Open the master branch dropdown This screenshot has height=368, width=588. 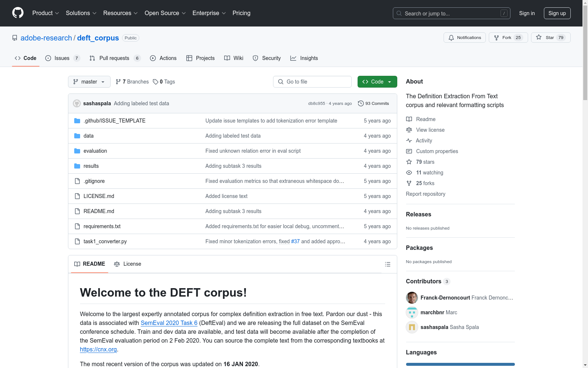pos(89,82)
